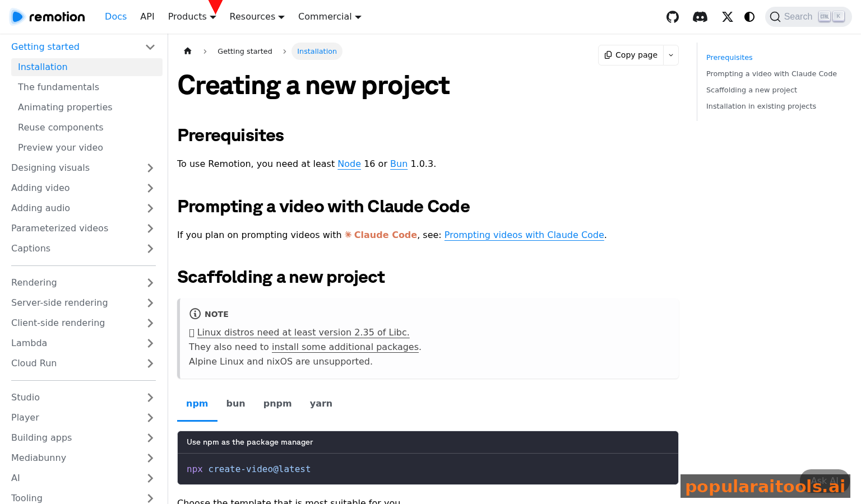Join the Discord community
This screenshot has width=861, height=504.
(700, 17)
